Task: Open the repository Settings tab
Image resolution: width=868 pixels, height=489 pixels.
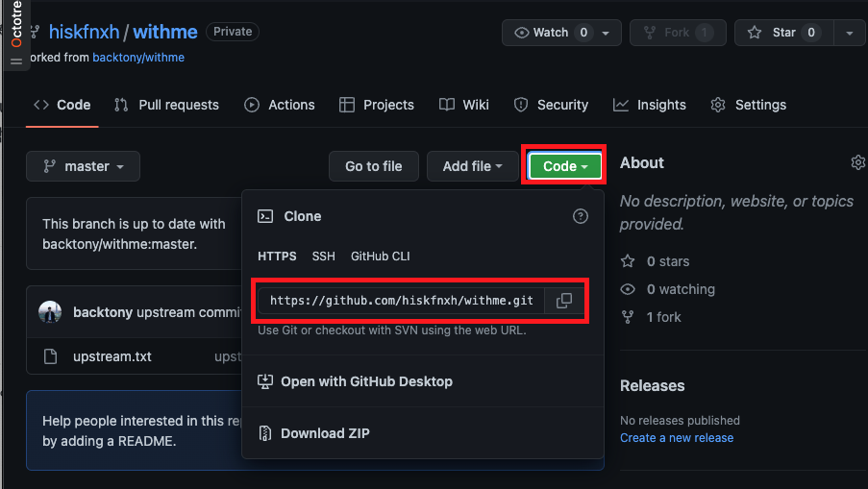Action: pyautogui.click(x=749, y=105)
